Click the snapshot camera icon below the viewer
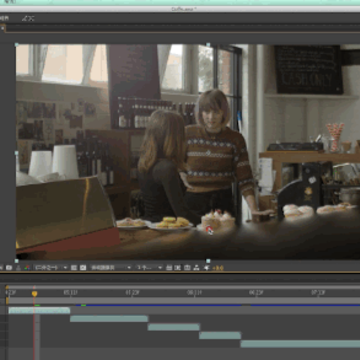Viewport: 360px width, 360px height. pyautogui.click(x=9, y=268)
